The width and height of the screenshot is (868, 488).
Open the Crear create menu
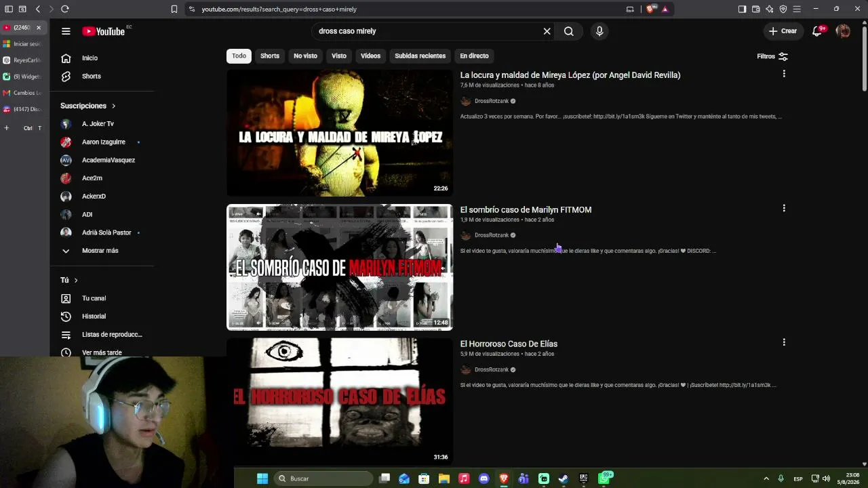(x=783, y=31)
